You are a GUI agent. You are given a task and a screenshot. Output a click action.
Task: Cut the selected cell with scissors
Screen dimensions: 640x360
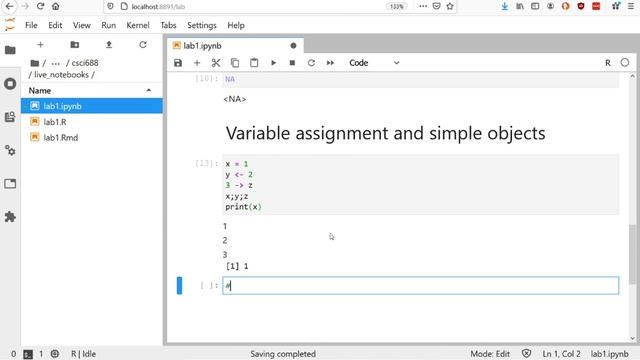(x=216, y=63)
